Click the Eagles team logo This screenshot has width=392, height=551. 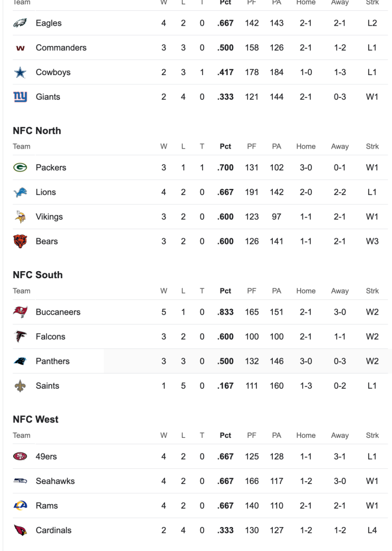(x=20, y=23)
